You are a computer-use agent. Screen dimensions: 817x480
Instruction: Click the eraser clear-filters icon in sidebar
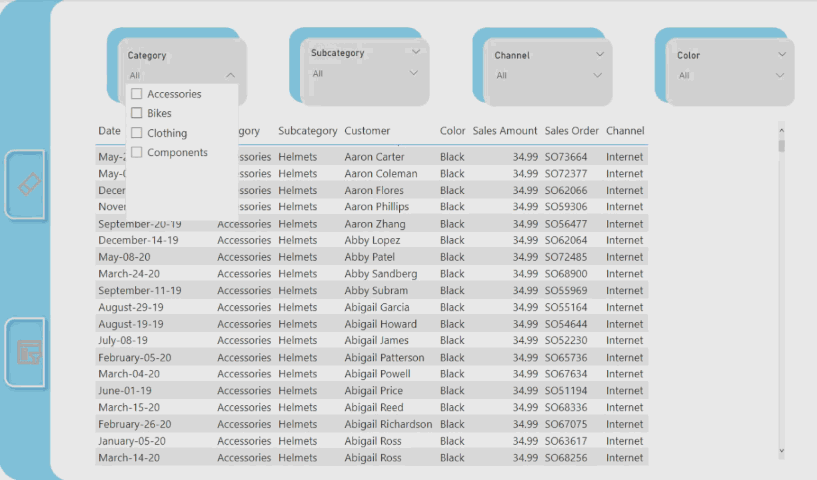click(x=29, y=184)
